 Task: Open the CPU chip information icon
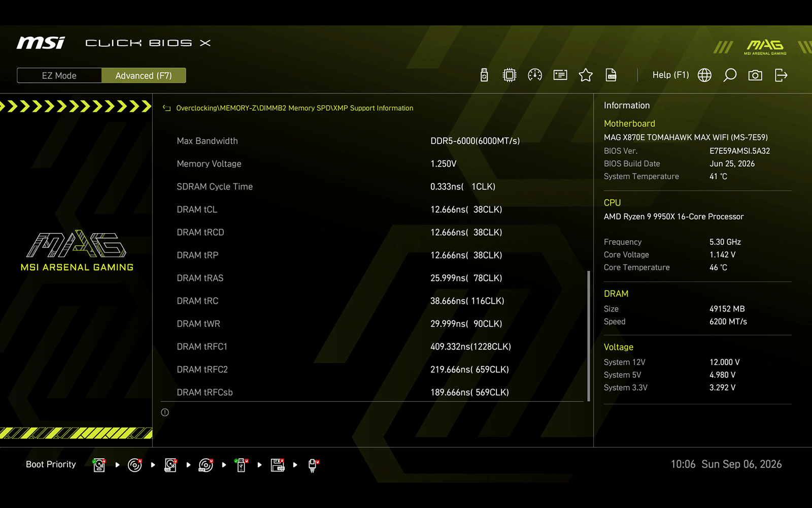(x=510, y=75)
